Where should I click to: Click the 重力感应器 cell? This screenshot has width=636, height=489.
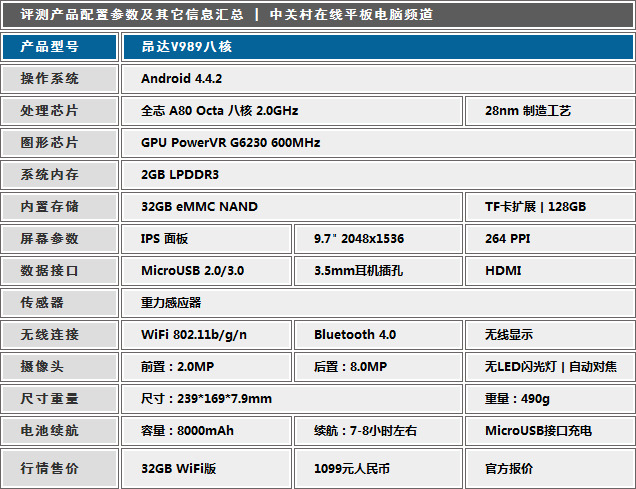pyautogui.click(x=378, y=303)
